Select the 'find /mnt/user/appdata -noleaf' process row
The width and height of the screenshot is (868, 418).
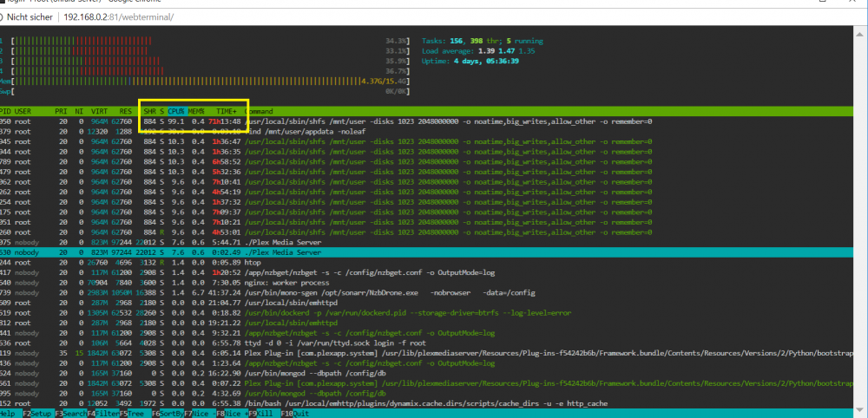[x=434, y=132]
